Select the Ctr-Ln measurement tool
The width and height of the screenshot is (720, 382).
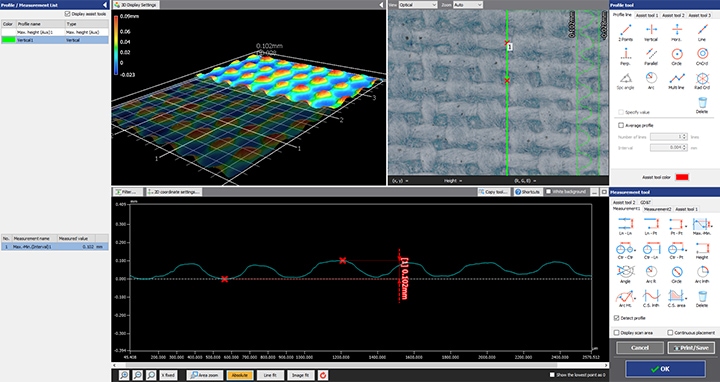click(651, 251)
